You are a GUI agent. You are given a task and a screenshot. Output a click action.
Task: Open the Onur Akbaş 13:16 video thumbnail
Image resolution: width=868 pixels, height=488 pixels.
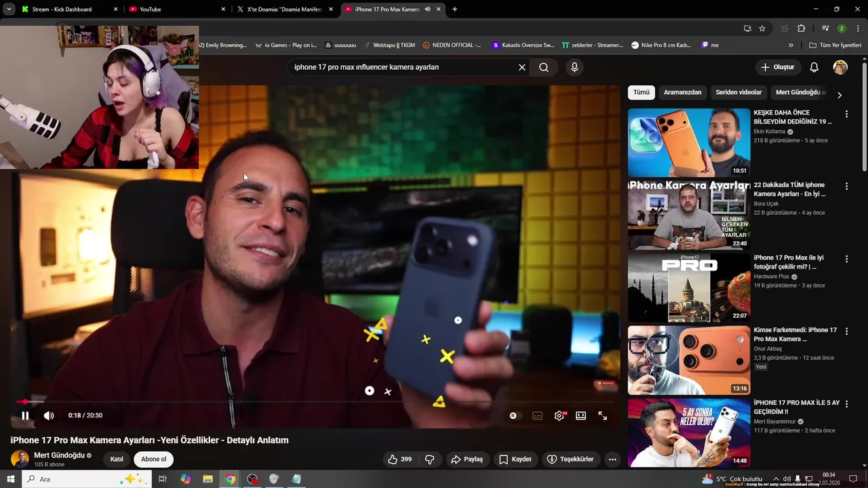point(689,360)
